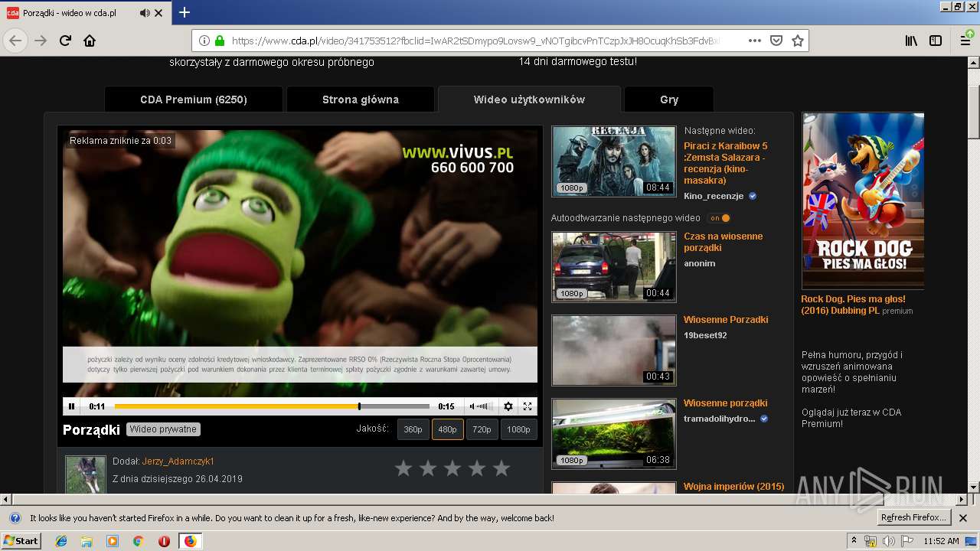View the secure connection padlock details

pos(220,41)
